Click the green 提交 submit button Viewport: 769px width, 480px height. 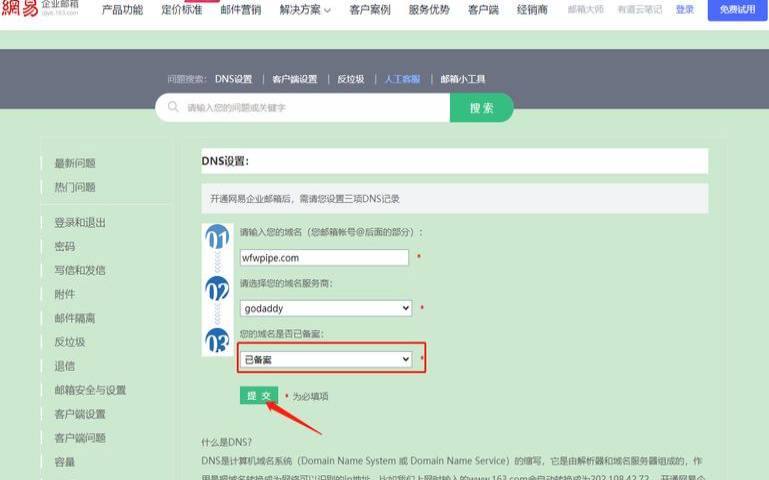259,395
